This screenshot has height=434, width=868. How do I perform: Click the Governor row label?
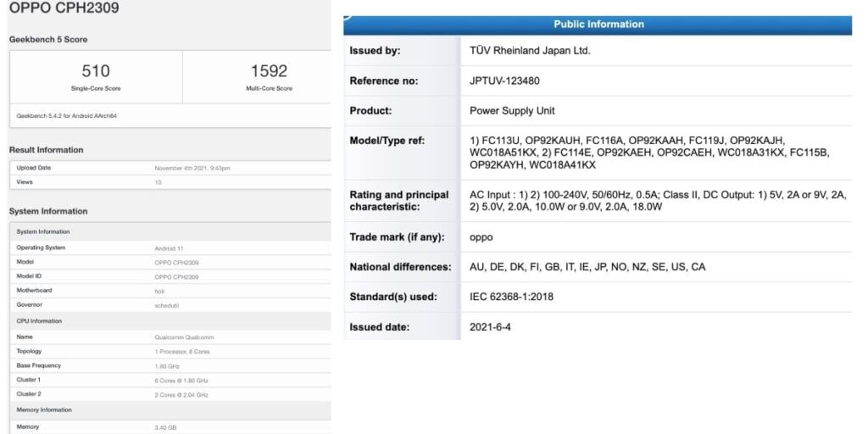(30, 305)
